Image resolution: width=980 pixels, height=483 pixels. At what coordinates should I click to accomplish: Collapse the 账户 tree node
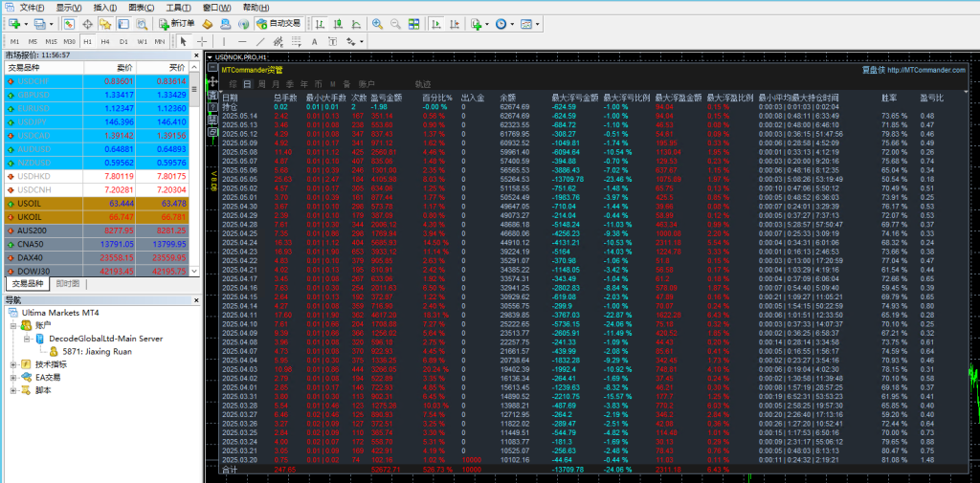[13, 325]
